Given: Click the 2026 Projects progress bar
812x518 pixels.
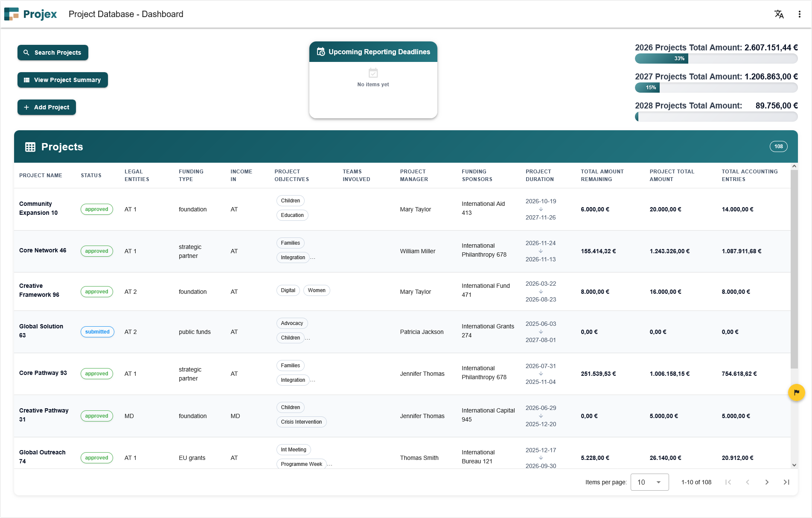Looking at the screenshot, I should coord(716,59).
